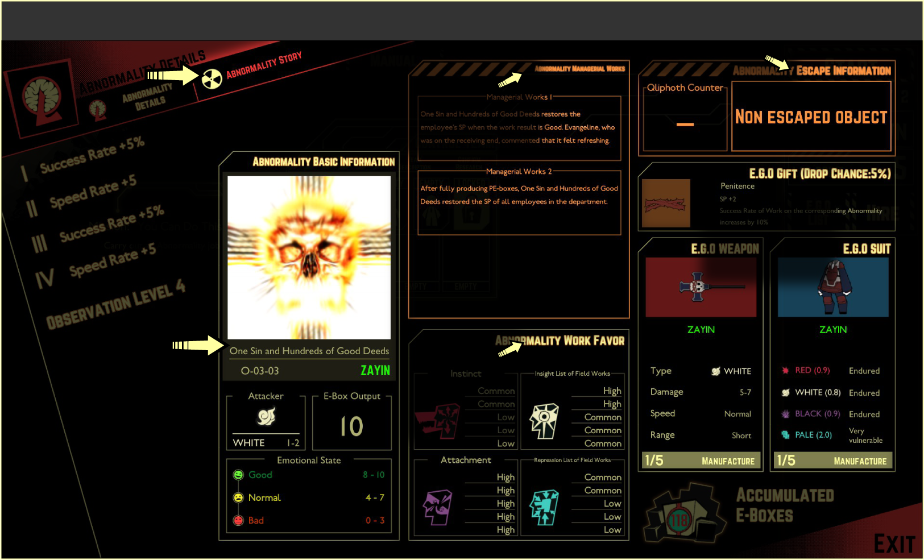Click the weapon Damage 5-7 row
924x560 pixels.
(x=701, y=392)
